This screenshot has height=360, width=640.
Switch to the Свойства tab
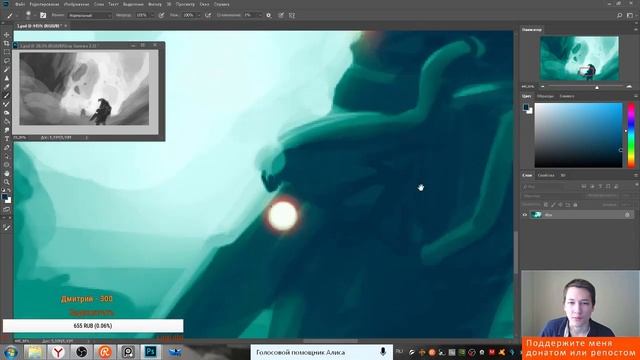click(x=546, y=175)
